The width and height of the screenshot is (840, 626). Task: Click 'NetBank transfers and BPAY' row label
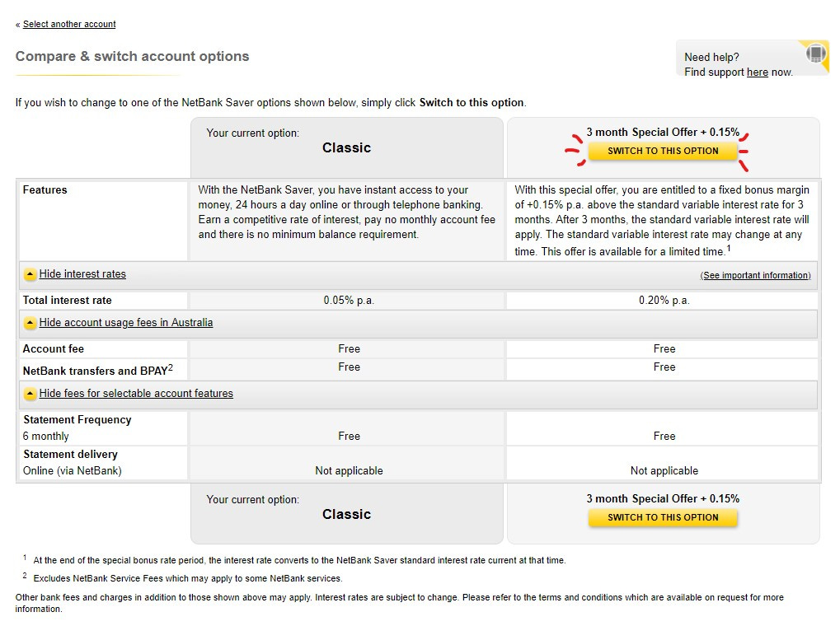[x=97, y=370]
